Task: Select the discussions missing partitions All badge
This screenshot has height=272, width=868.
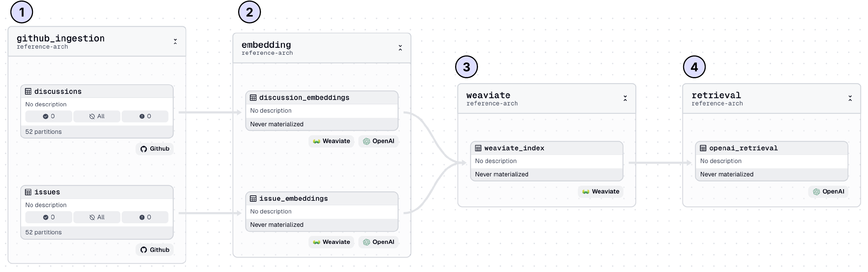Action: click(97, 116)
